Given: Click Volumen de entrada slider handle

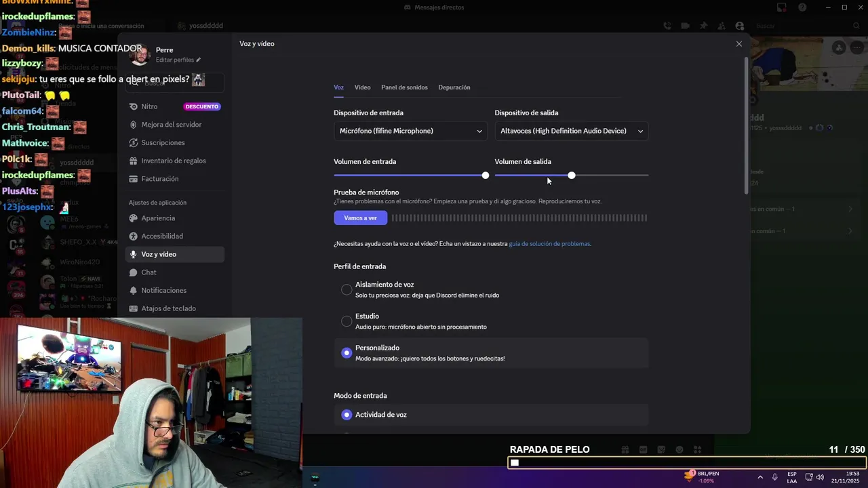Looking at the screenshot, I should (486, 176).
